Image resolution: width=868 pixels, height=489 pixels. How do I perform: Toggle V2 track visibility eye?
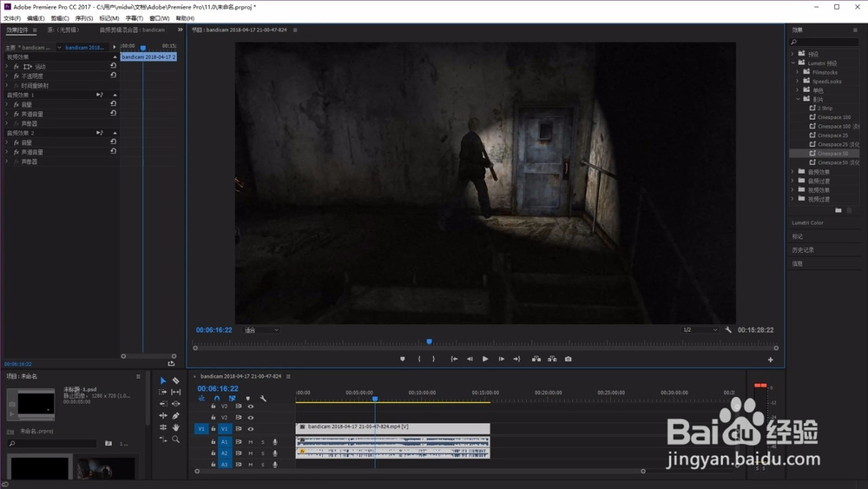pyautogui.click(x=251, y=418)
